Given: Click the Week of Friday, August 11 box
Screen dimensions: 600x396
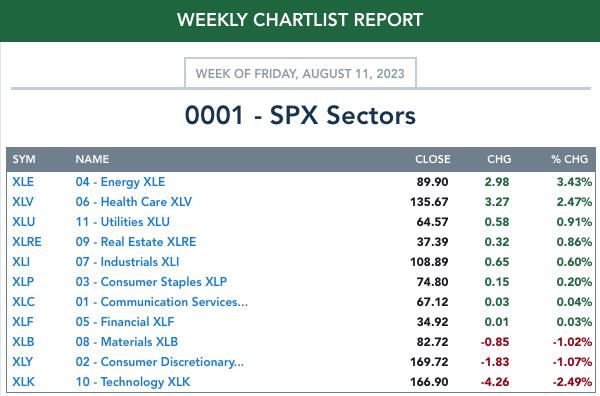Looking at the screenshot, I should [300, 73].
